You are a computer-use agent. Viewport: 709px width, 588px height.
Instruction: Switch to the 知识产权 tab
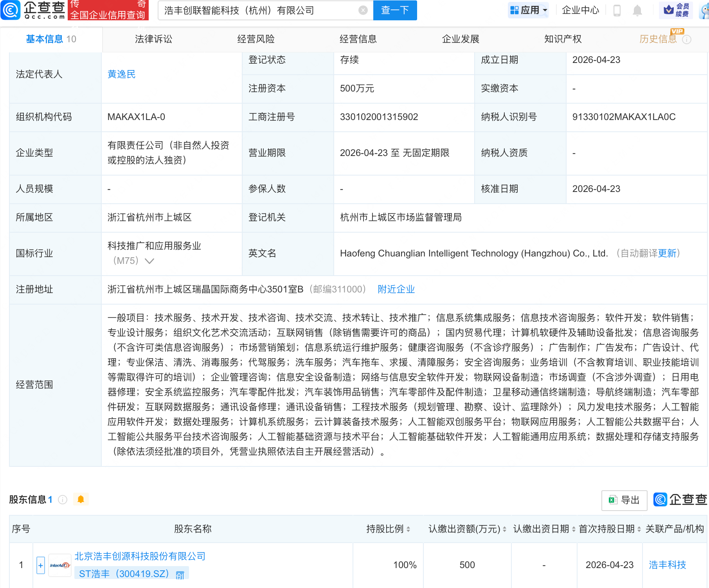pyautogui.click(x=562, y=39)
